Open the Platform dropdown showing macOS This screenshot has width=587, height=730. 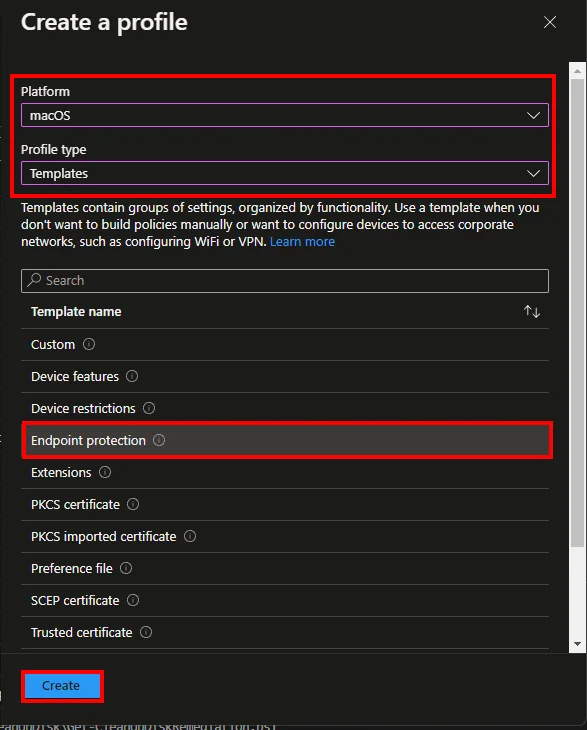(284, 115)
